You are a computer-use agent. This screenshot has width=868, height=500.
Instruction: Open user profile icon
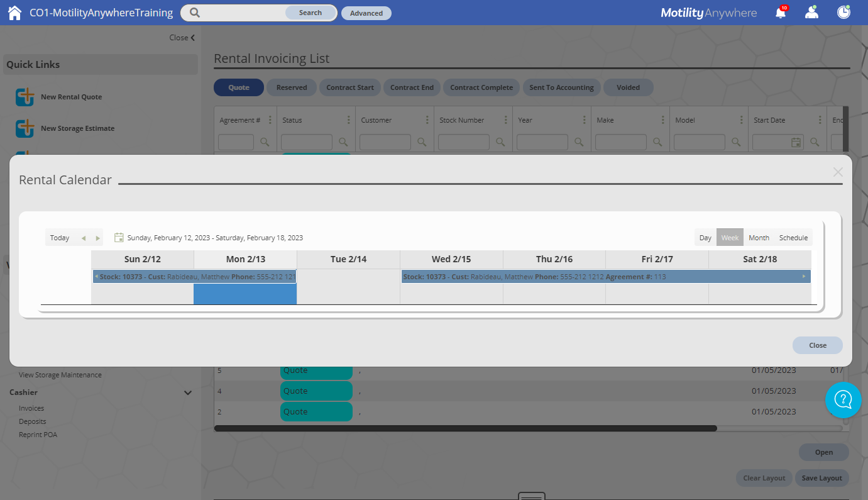812,13
